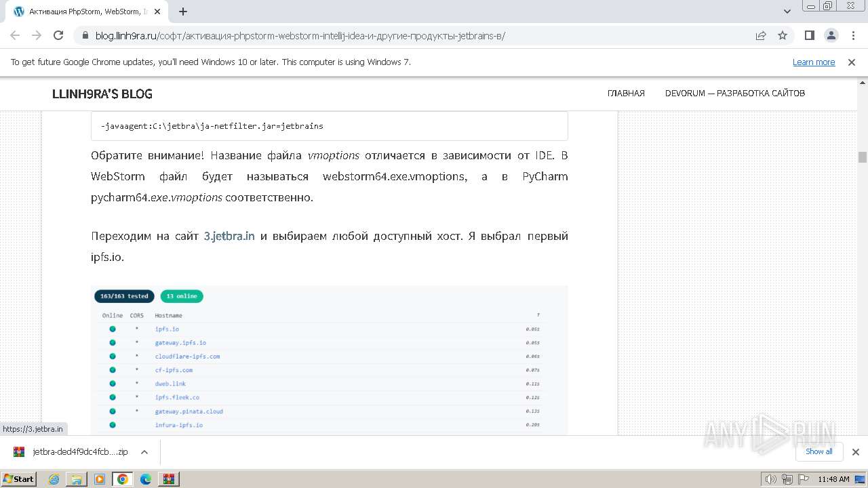
Task: Open the Windows Start menu
Action: point(18,479)
